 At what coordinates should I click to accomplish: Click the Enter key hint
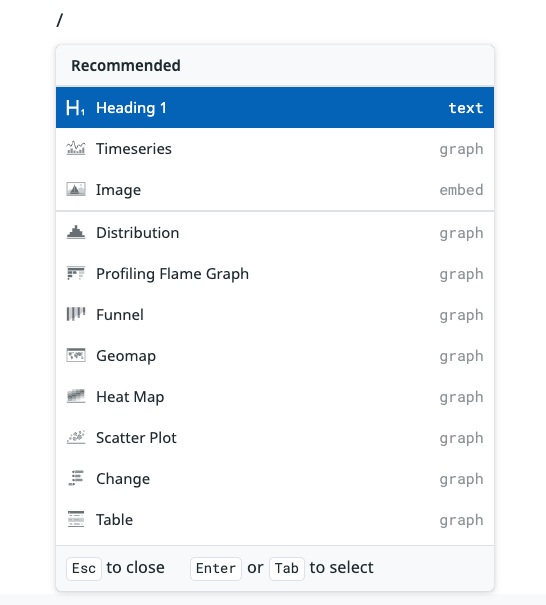[x=216, y=568]
